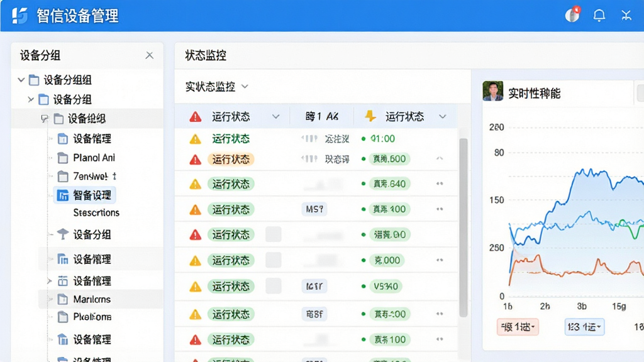Open Stescrtions in the device tree
Viewport: 644px width, 362px height.
coord(96,212)
